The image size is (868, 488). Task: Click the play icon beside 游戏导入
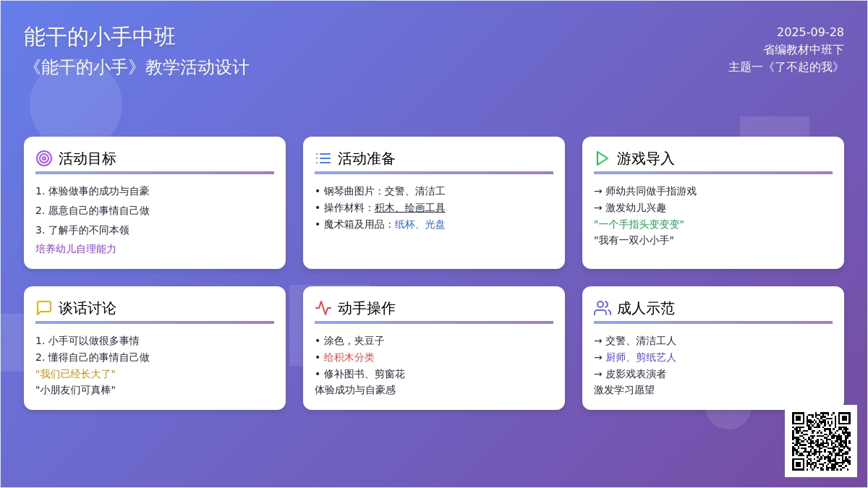pos(603,158)
